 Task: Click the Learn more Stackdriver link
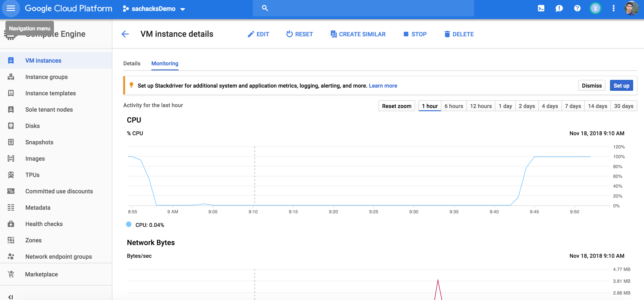point(383,86)
